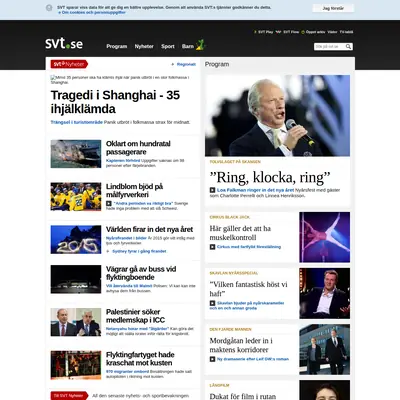This screenshot has height=400, width=400.
Task: Open Sydney tyrar i gång firandet link
Action: point(139,251)
